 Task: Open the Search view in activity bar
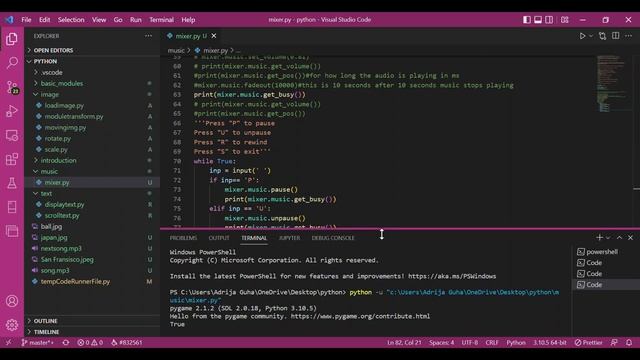[x=12, y=62]
